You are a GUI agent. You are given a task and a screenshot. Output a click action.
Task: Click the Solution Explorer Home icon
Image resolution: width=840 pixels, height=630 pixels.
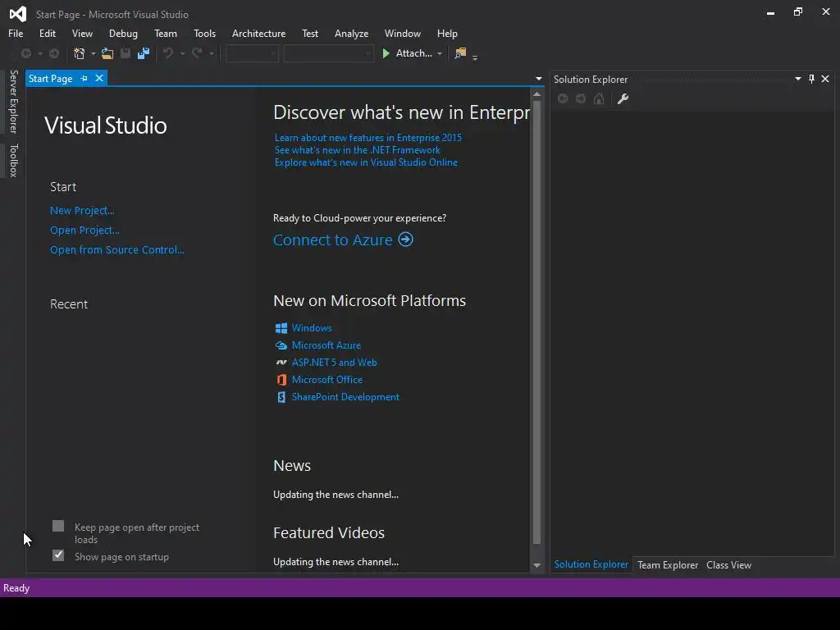click(599, 99)
